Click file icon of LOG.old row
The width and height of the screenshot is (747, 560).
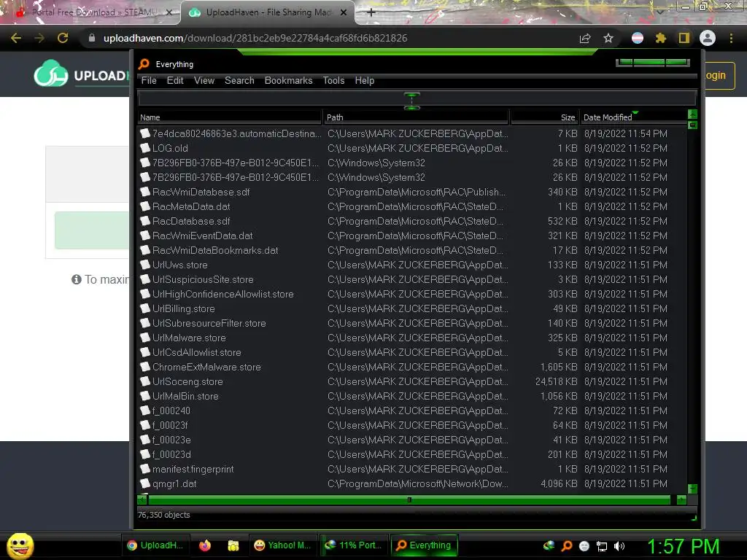click(145, 148)
